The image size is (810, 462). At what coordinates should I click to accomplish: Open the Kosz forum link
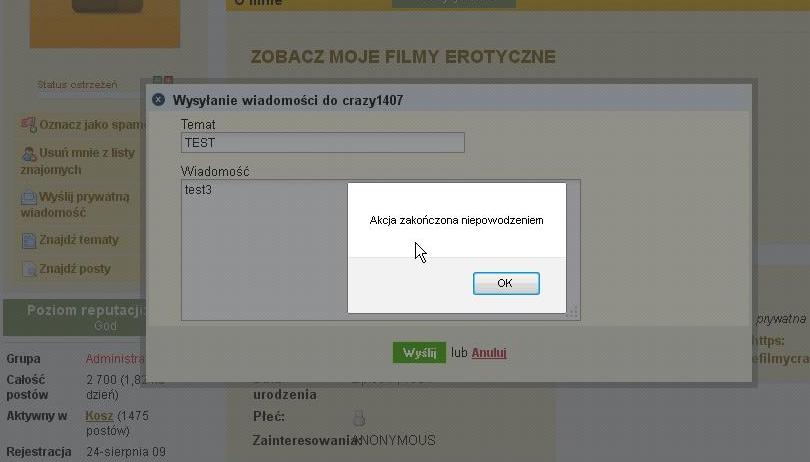(x=99, y=415)
